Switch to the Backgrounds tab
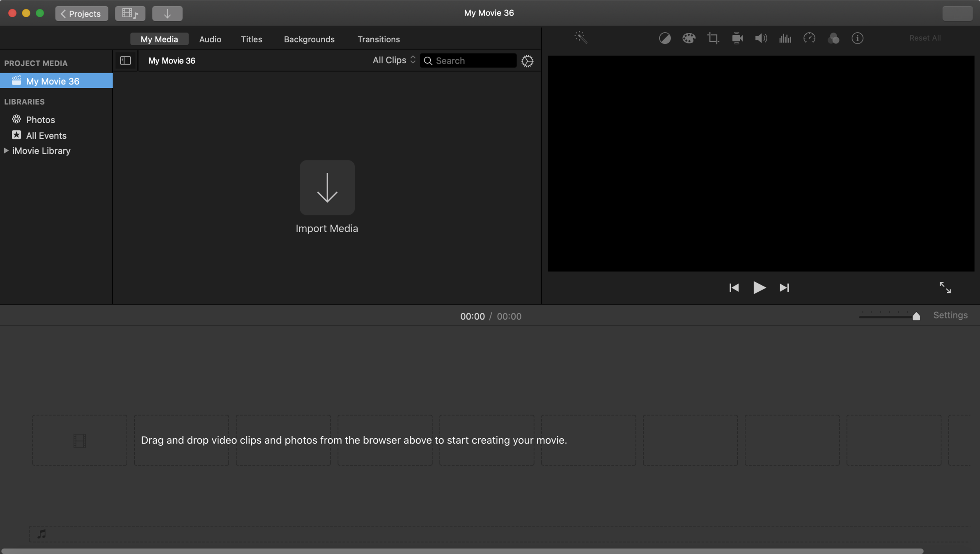The height and width of the screenshot is (554, 980). [309, 39]
